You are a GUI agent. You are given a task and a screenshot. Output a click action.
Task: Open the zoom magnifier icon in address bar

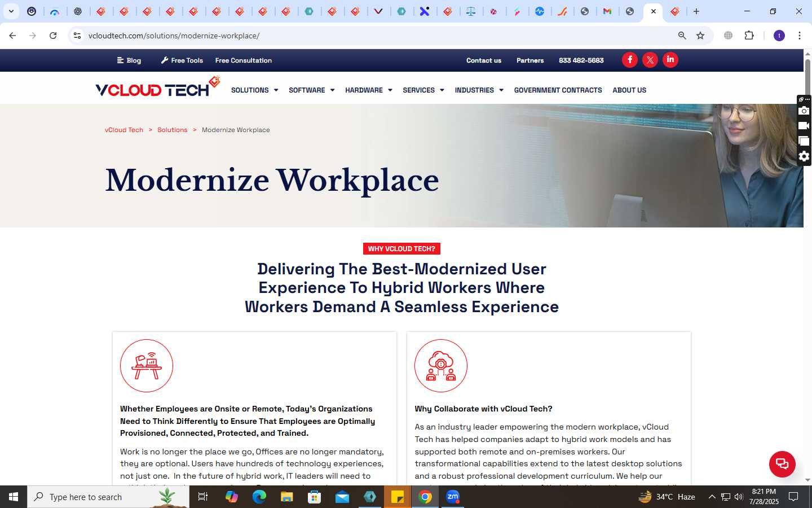(x=682, y=36)
